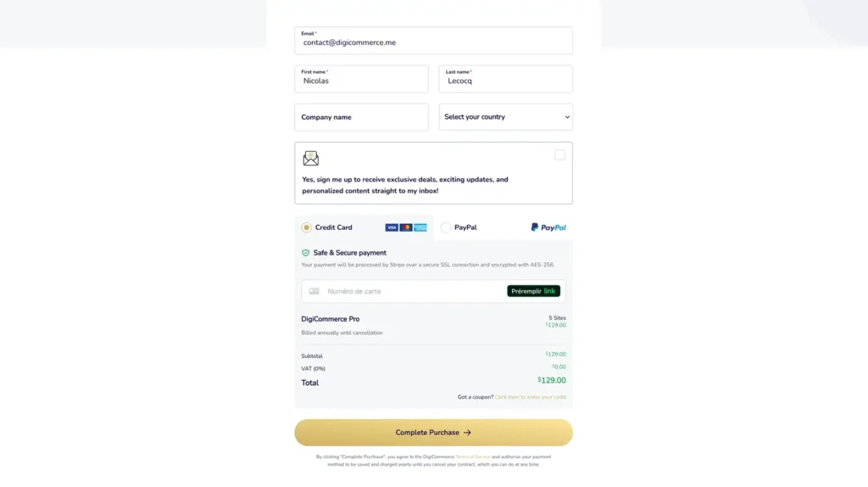Image resolution: width=868 pixels, height=487 pixels.
Task: Click the Préremplir link autofill button
Action: 533,291
